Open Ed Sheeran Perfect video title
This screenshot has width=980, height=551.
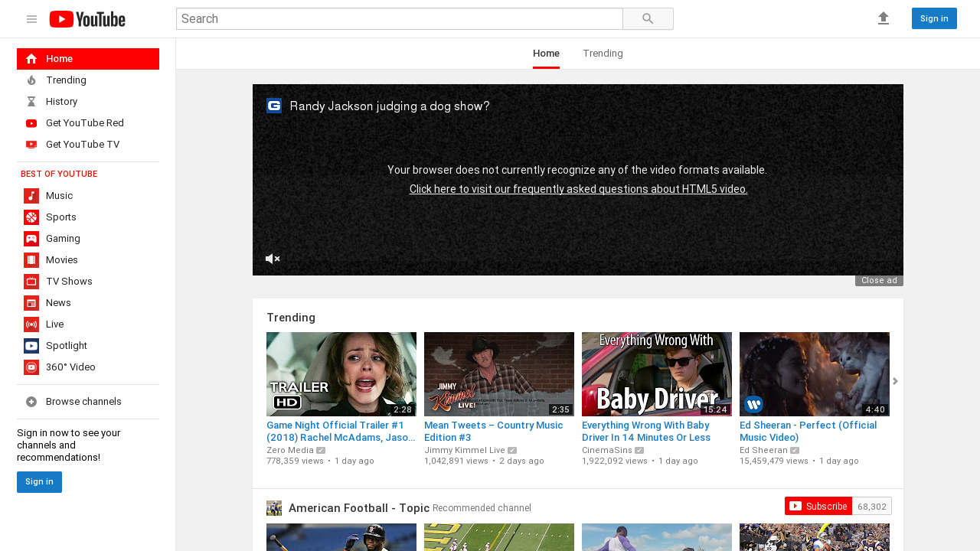[808, 432]
